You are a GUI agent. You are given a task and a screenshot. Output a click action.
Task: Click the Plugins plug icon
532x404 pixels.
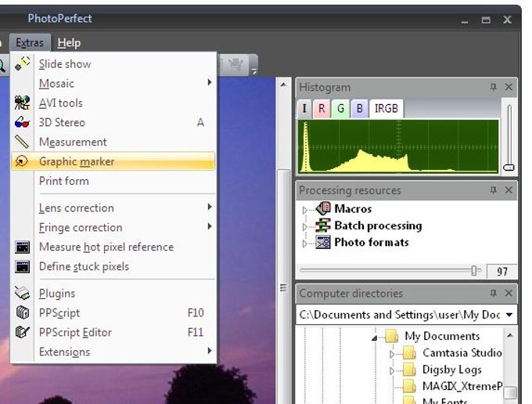coord(23,293)
